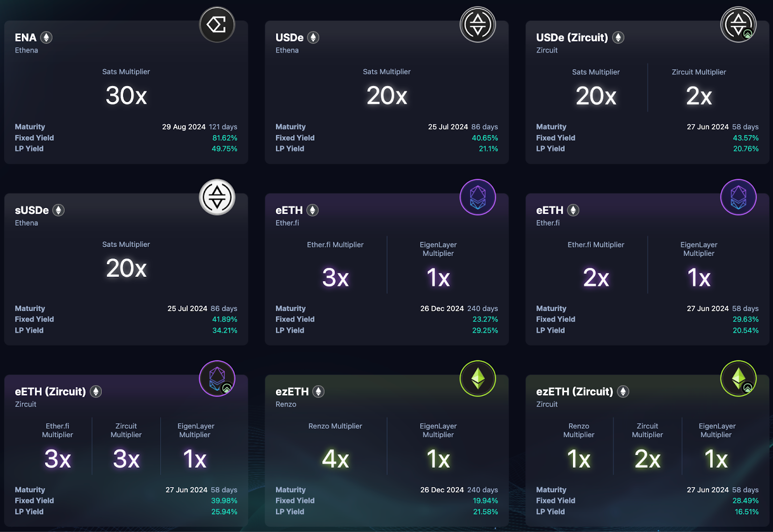Click the Renzo-Zircuit badge on ezETH (Zircuit) card

[x=739, y=379]
